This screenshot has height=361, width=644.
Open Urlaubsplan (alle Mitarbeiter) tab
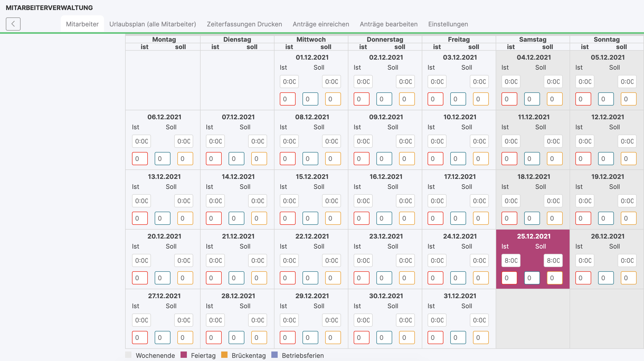coord(153,24)
